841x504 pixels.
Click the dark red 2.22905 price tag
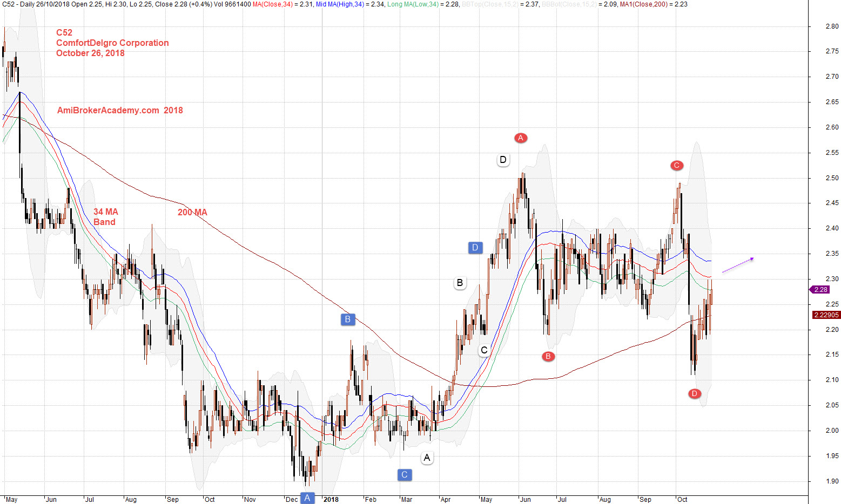[x=826, y=315]
